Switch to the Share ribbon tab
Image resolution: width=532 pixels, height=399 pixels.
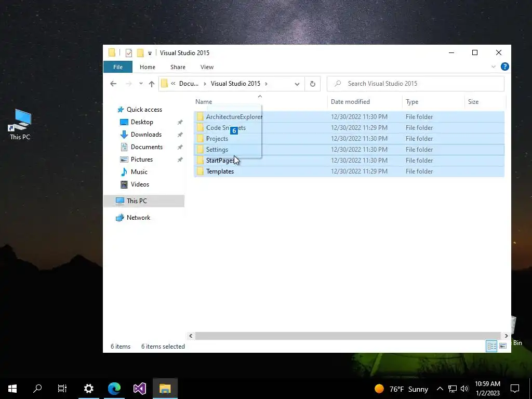[178, 67]
